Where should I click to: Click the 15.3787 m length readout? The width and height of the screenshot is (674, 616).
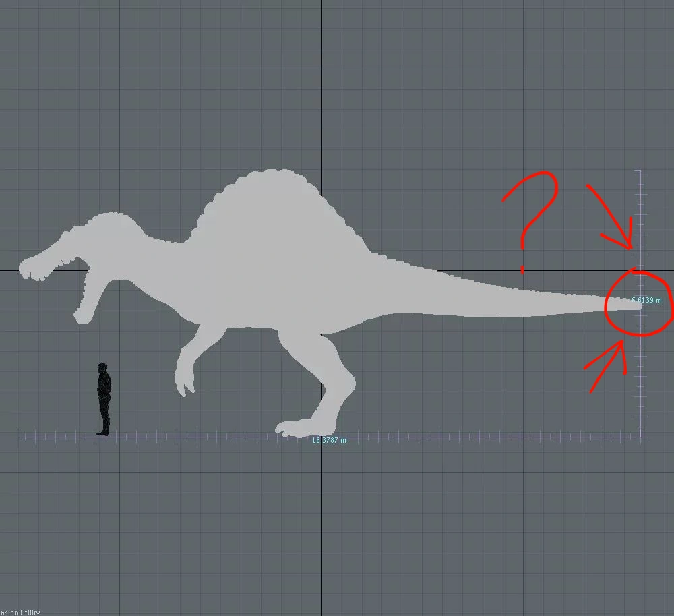(328, 441)
